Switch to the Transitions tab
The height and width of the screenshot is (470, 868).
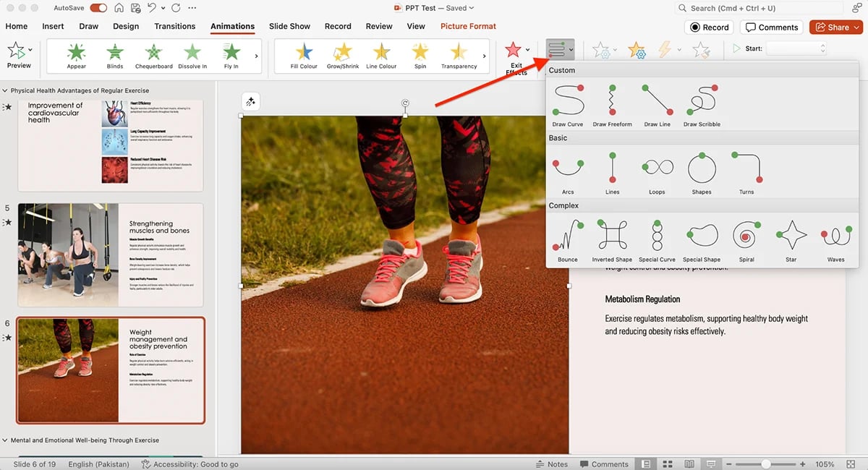[174, 26]
